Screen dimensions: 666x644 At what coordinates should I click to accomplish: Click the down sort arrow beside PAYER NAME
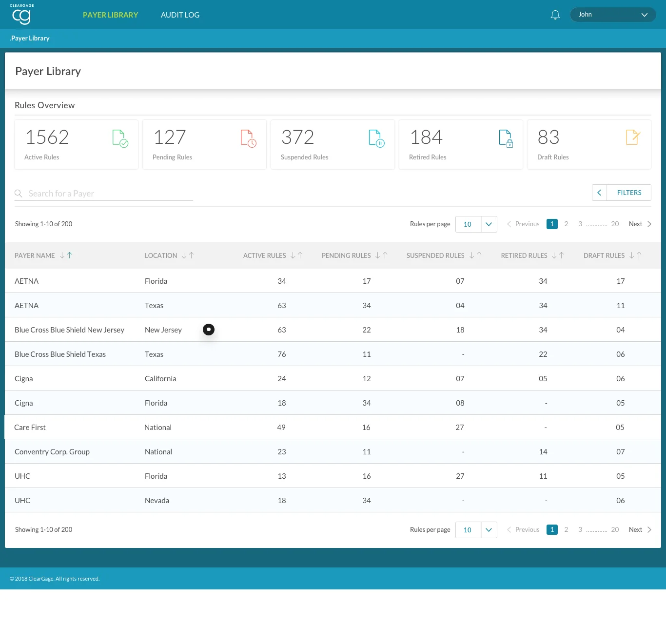62,255
